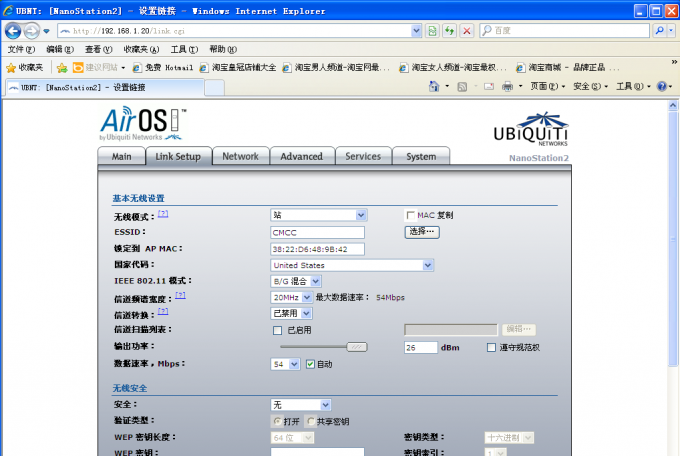Open the 文件(F) File menu

coord(21,49)
